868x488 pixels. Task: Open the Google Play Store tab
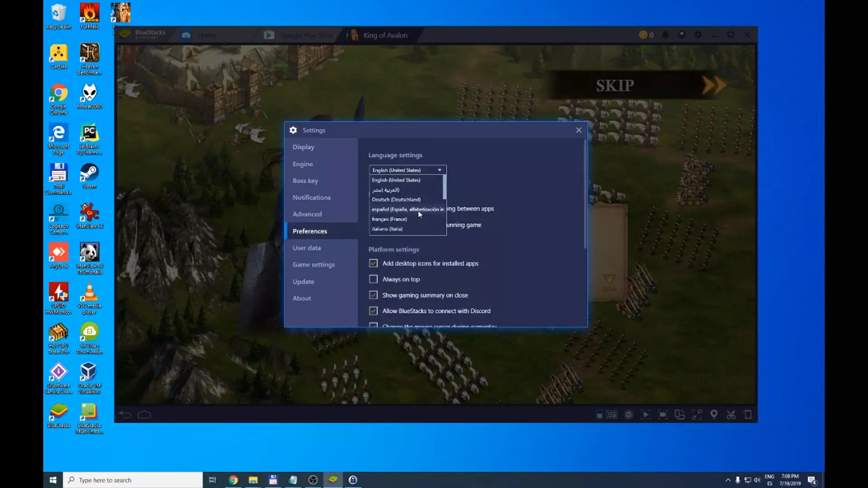point(299,35)
